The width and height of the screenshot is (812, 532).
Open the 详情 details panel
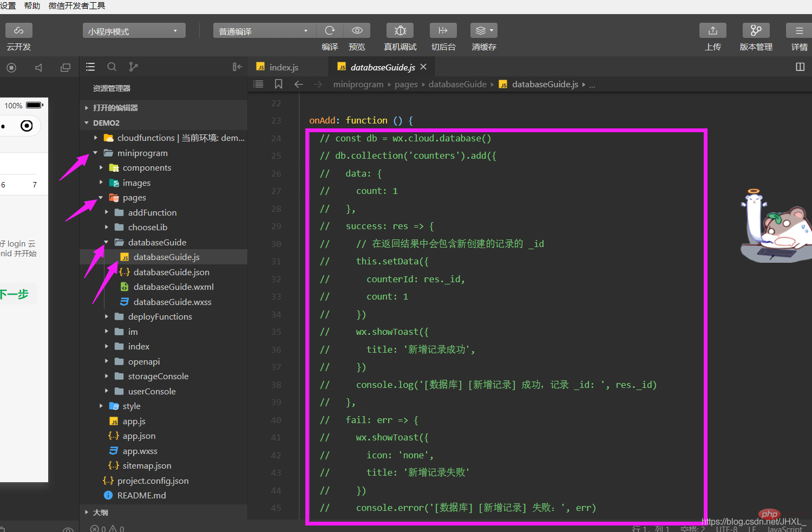[x=800, y=30]
